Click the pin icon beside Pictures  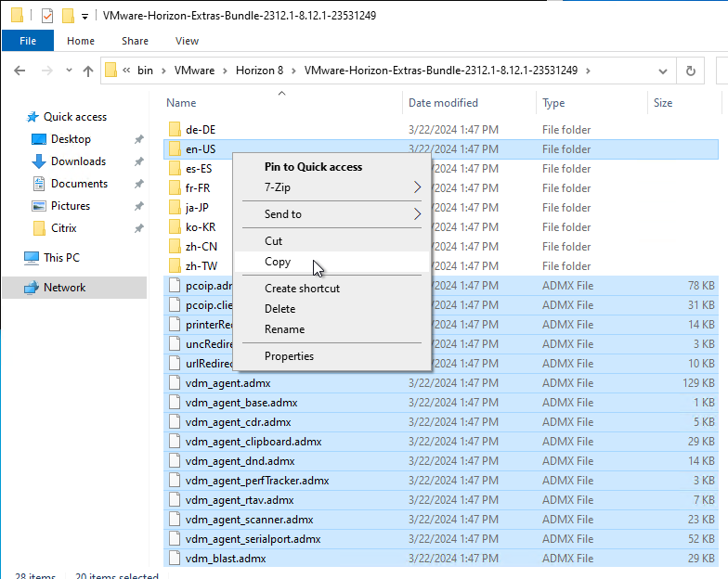(139, 206)
